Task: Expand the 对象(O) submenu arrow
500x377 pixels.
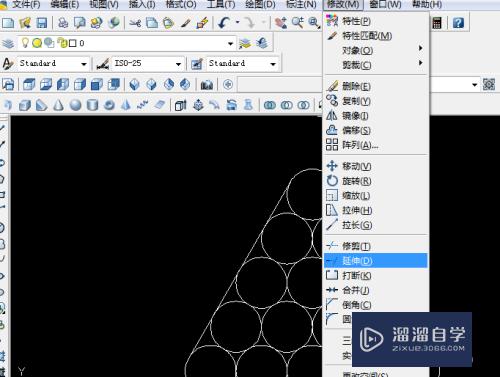Action: click(x=421, y=48)
